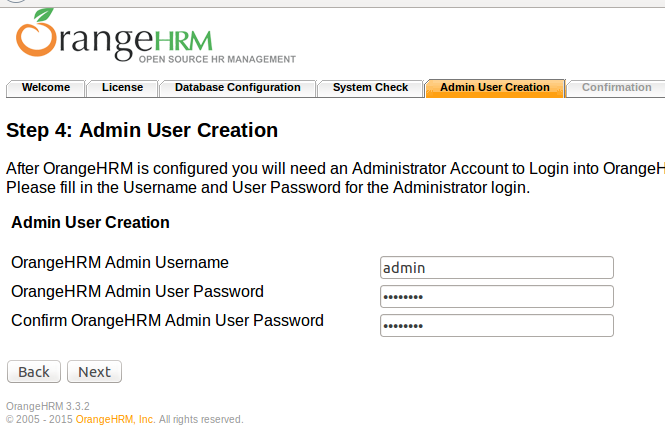Open the OrangeHRM, Inc. link
Screen dimensions: 665x430
(115, 419)
